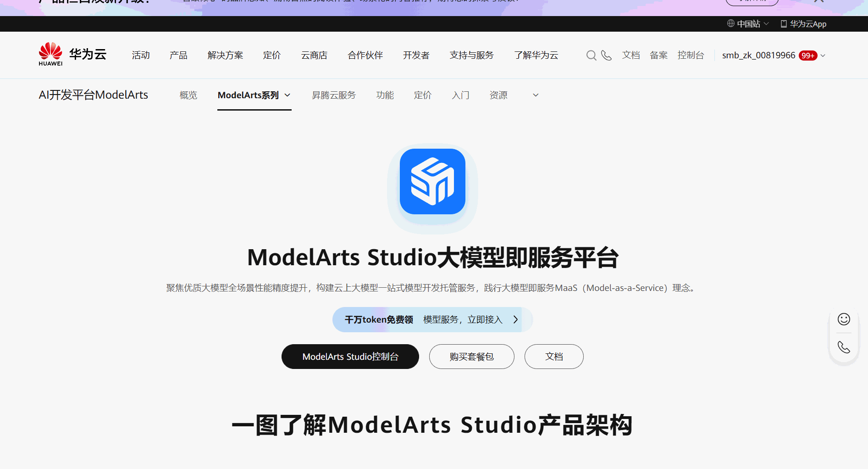Open the 控制台 link in header
This screenshot has height=469, width=868.
[691, 55]
